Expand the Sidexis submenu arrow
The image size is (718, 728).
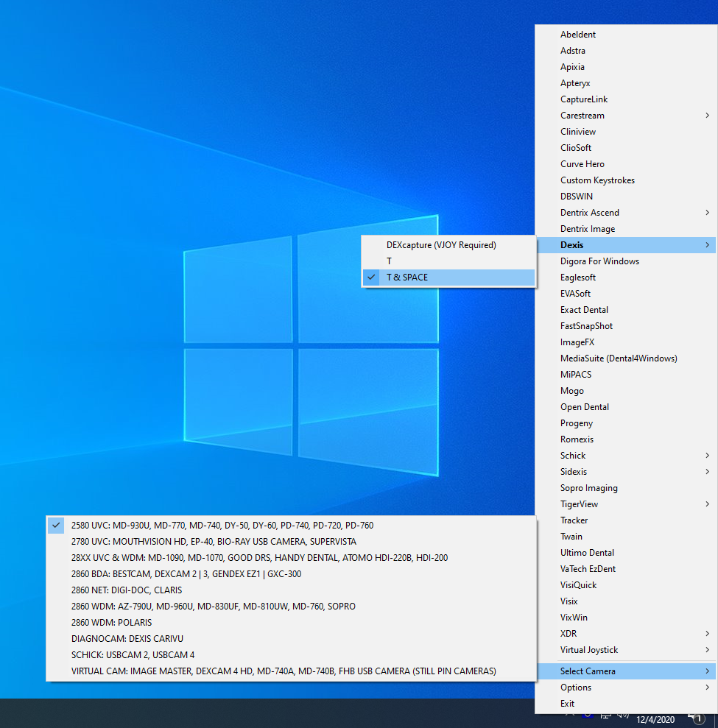click(707, 472)
